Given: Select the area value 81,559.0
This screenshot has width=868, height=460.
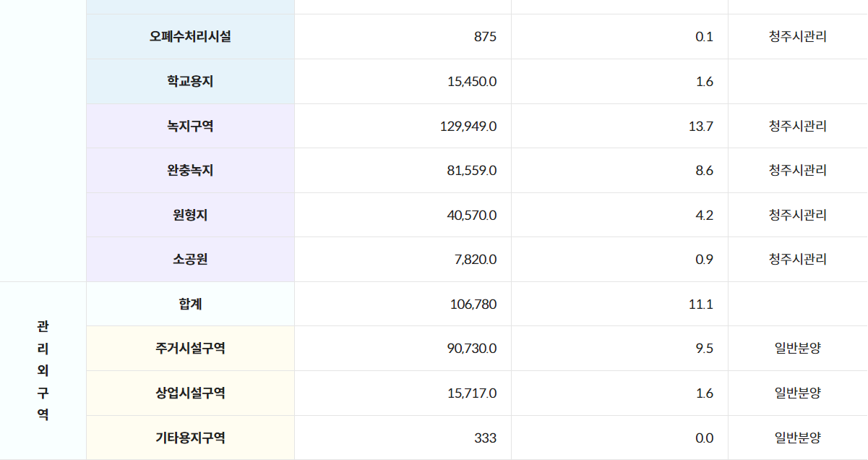Looking at the screenshot, I should (x=471, y=171).
